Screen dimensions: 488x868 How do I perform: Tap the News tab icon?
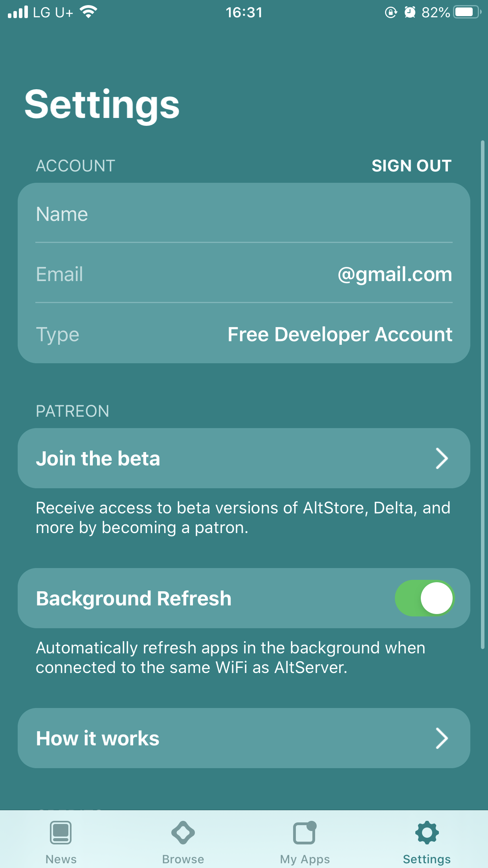coord(61,832)
